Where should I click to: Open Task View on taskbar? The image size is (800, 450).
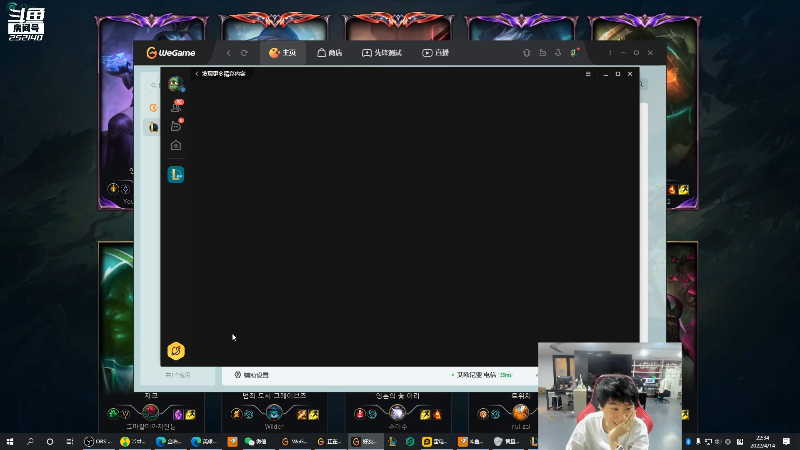pyautogui.click(x=69, y=441)
